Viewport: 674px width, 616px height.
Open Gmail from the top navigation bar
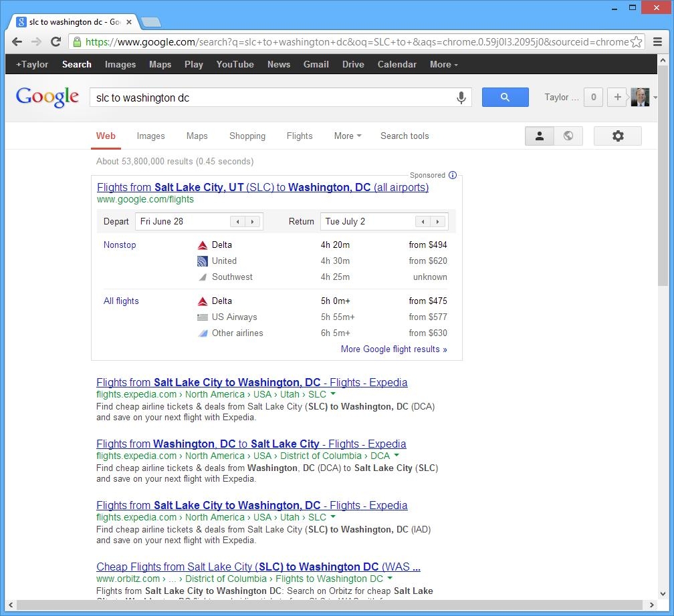[316, 65]
